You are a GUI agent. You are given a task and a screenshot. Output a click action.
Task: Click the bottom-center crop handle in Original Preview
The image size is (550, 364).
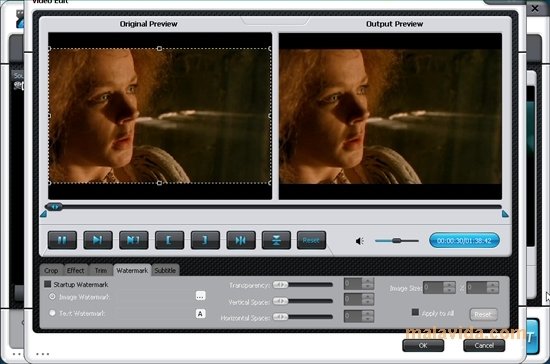pos(160,183)
